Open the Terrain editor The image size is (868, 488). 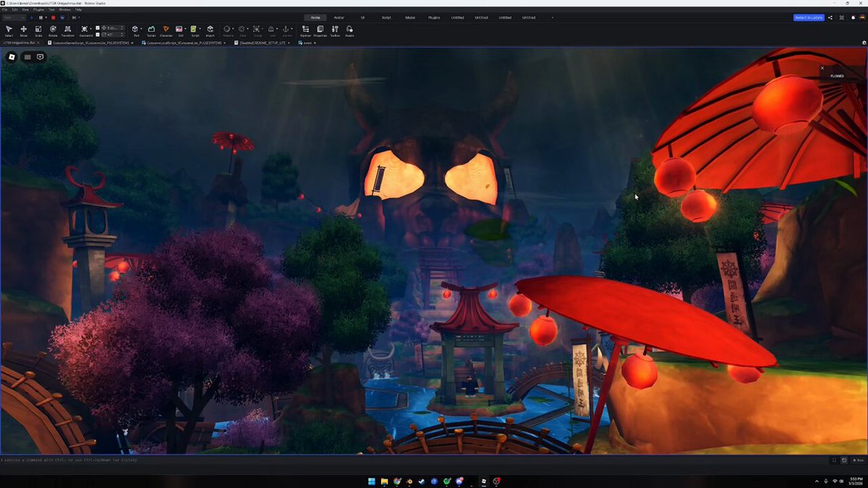click(151, 30)
